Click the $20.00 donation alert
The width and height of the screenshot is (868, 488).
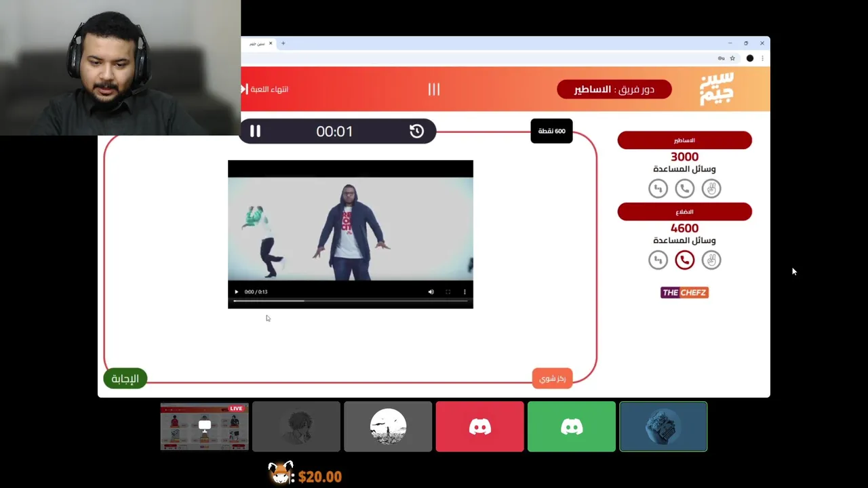(x=305, y=474)
